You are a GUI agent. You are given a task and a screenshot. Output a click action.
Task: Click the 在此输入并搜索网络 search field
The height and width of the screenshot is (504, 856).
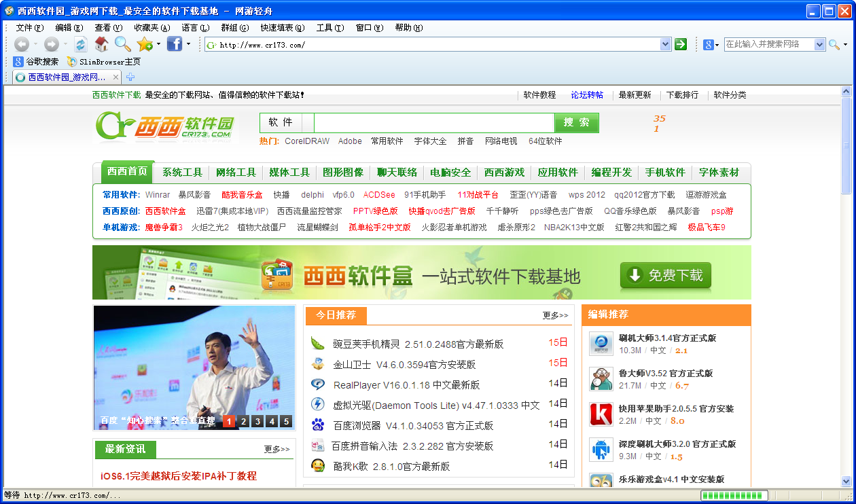[x=769, y=44]
